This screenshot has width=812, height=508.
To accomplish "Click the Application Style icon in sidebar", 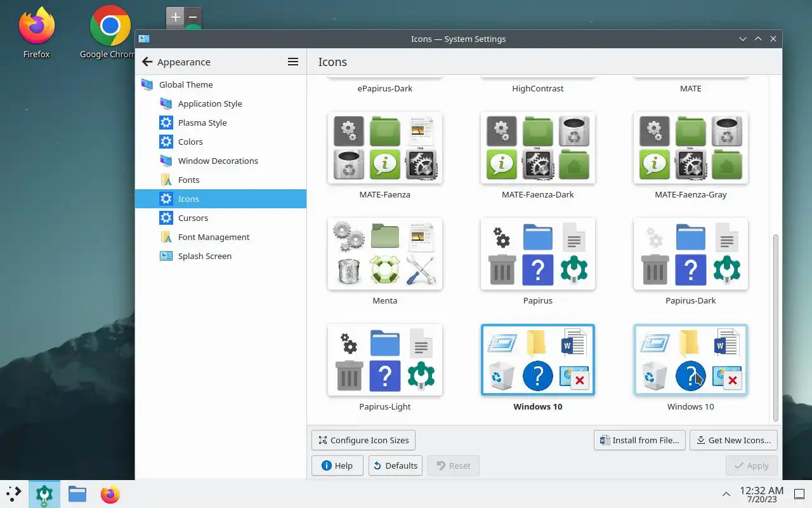I will 166,104.
